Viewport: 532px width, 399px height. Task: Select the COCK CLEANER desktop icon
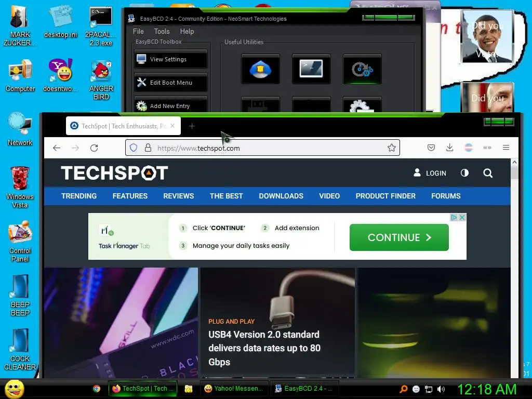[20, 350]
